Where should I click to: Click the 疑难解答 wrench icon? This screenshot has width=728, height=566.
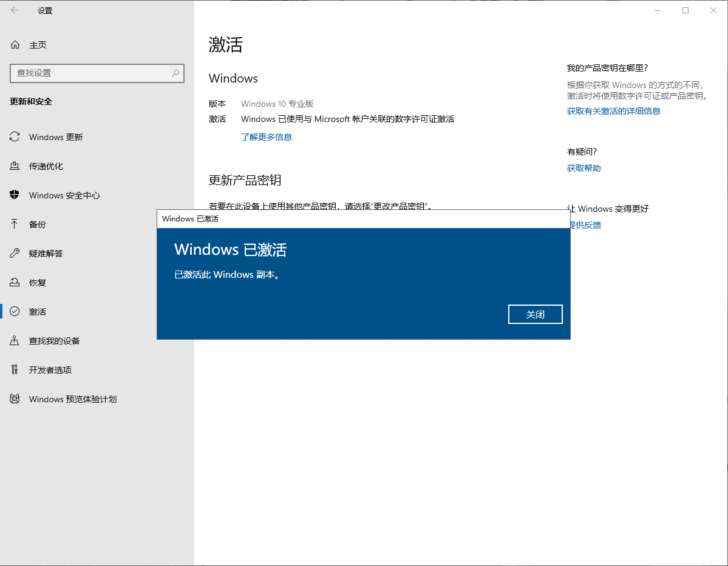tap(15, 254)
